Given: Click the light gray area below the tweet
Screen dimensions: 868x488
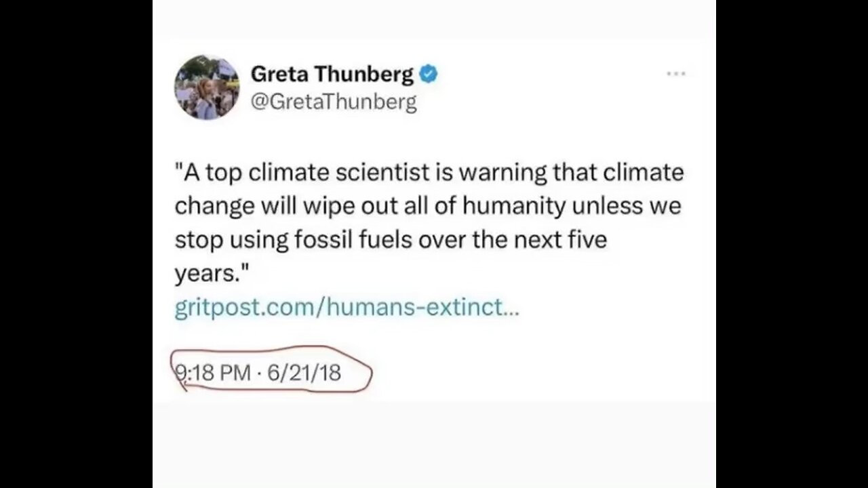Looking at the screenshot, I should 434,444.
